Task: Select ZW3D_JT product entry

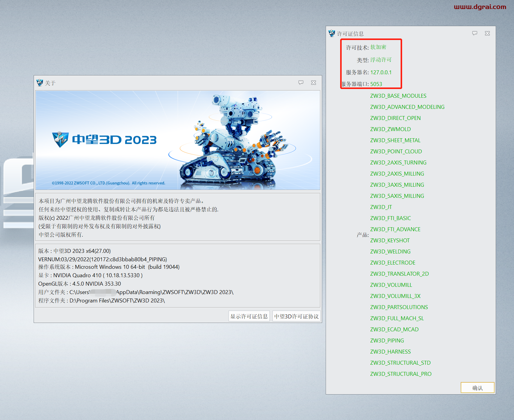Action: 381,207
